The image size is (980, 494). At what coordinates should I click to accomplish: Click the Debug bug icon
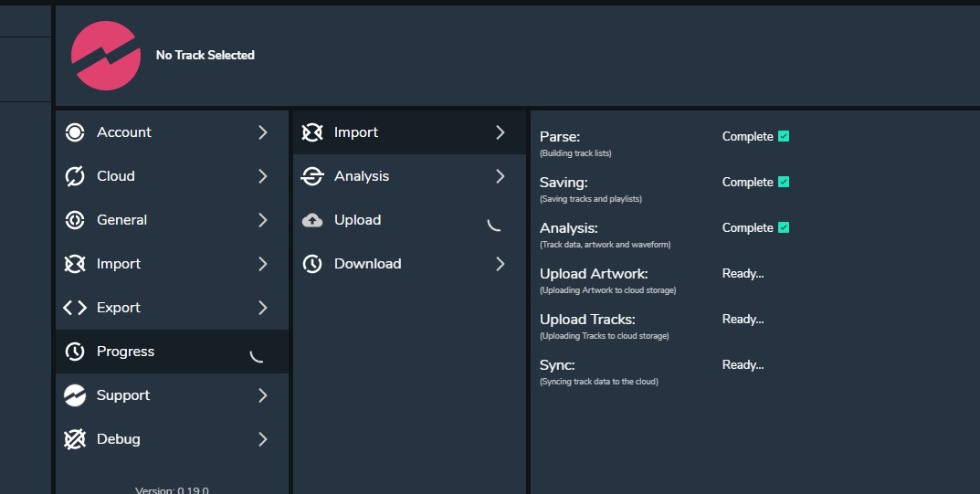[x=75, y=439]
